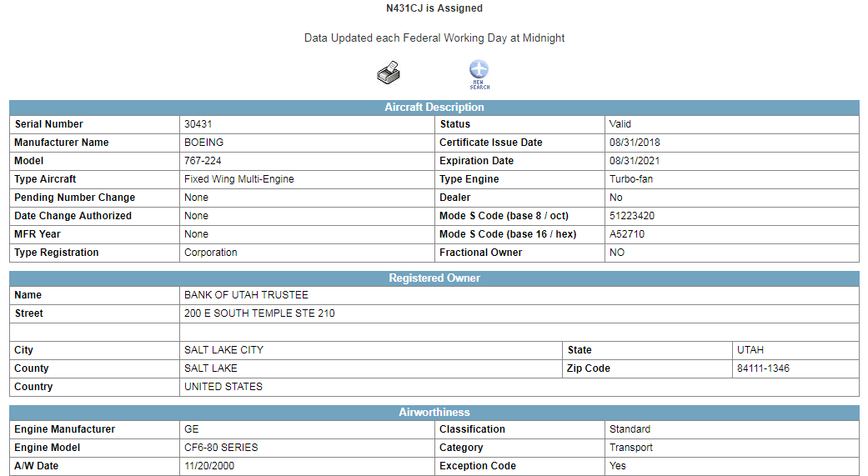Click Turbo-fan engine type value
Viewport: 868px width, 476px height.
point(631,178)
